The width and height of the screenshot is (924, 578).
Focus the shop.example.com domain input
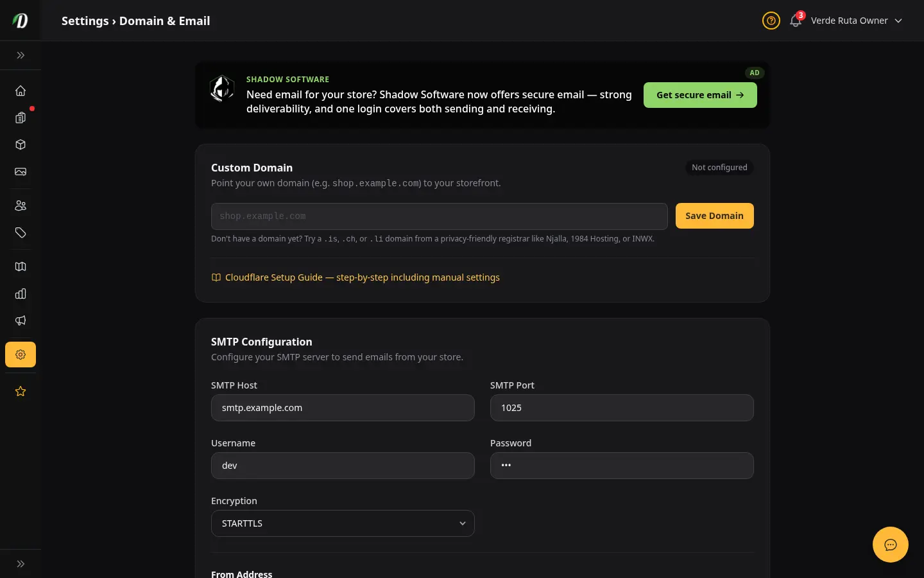pos(440,216)
